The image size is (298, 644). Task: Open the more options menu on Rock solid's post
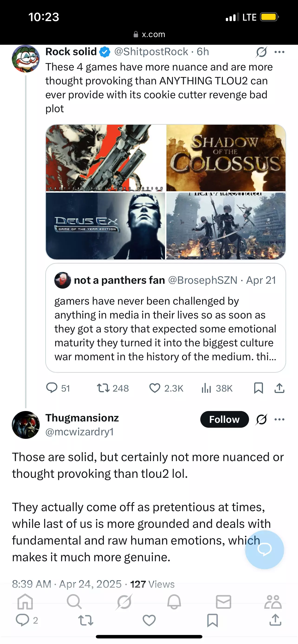pyautogui.click(x=279, y=52)
